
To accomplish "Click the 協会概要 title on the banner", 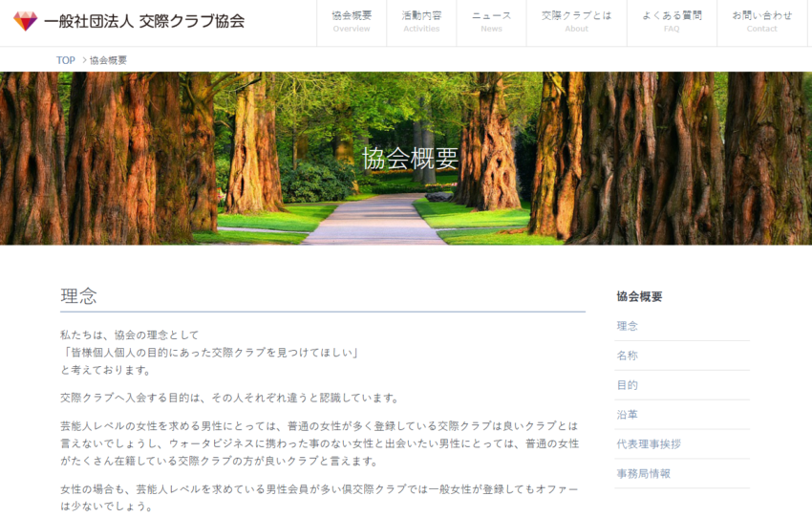I will coord(410,159).
